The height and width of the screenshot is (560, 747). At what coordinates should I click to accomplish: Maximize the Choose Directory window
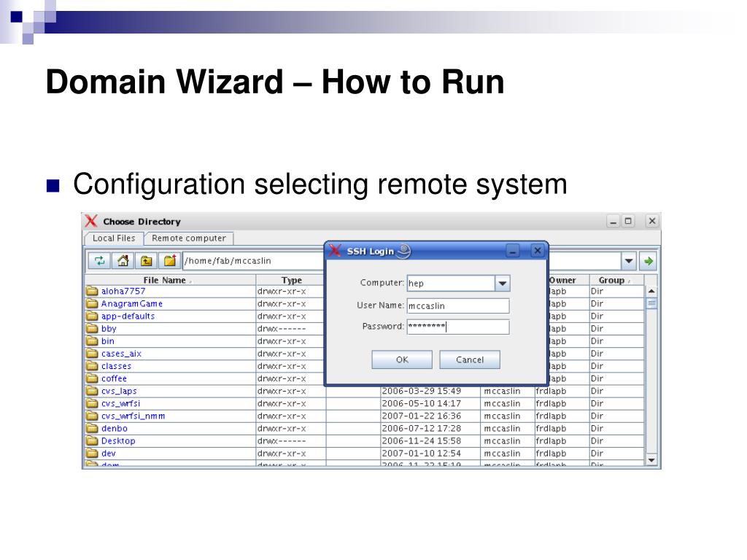click(x=628, y=221)
